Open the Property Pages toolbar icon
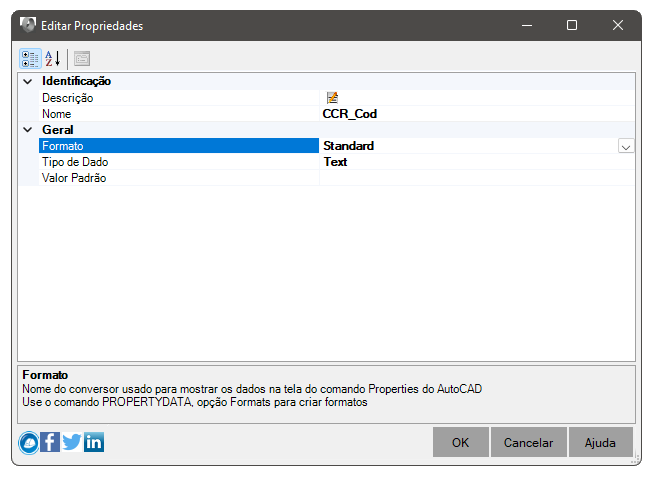654x481 pixels. click(82, 58)
